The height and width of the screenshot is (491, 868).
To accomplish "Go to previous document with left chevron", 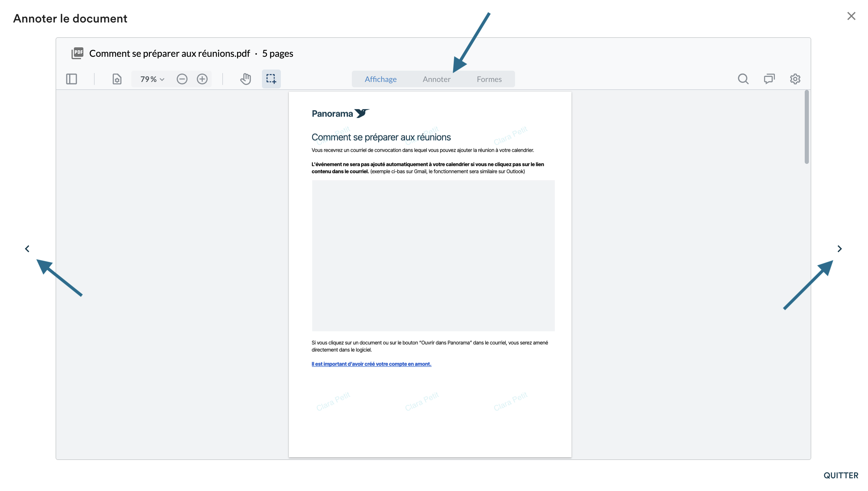I will click(27, 249).
